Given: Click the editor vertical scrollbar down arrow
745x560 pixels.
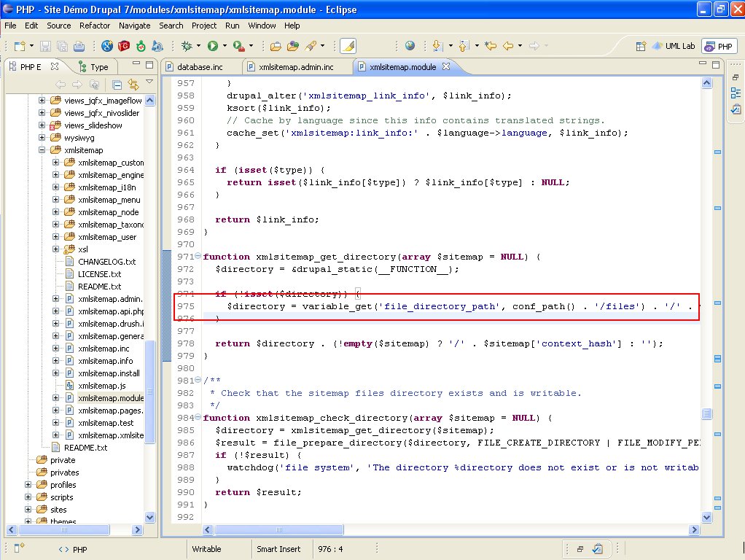Looking at the screenshot, I should (x=706, y=517).
